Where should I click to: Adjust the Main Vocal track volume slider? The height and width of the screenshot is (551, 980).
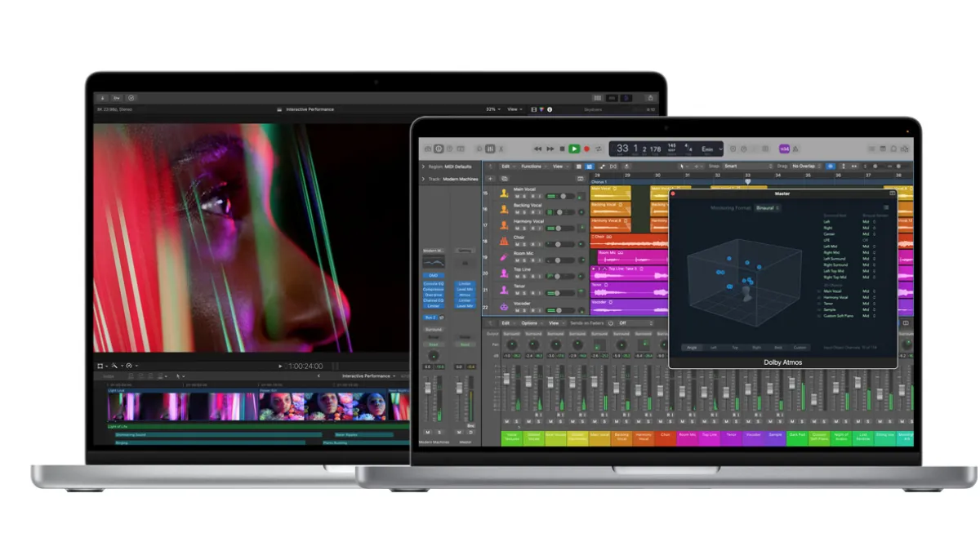point(560,196)
